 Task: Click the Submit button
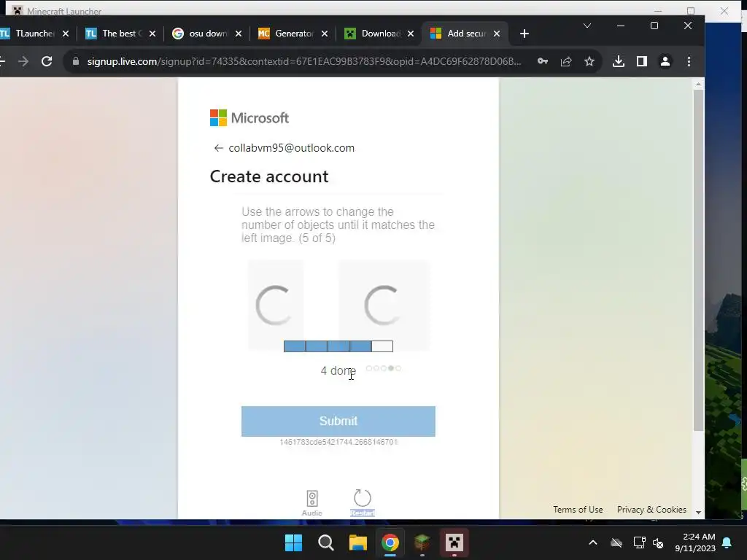[x=338, y=421]
